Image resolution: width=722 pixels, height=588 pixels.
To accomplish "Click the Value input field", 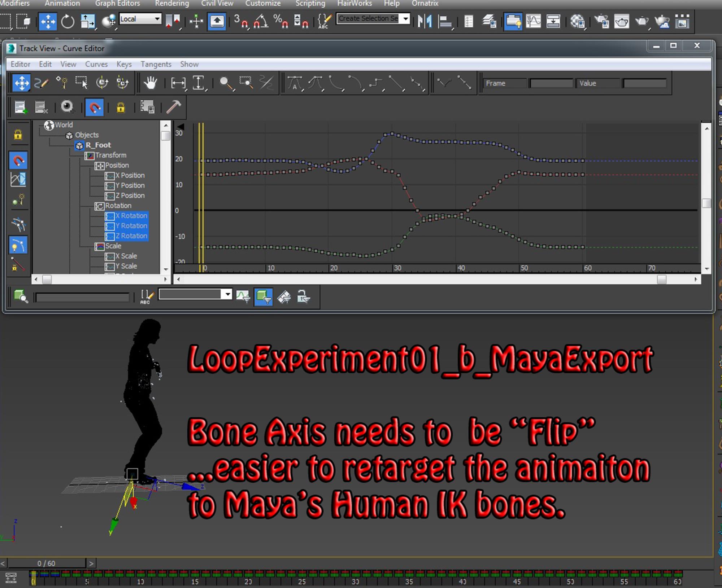I will [x=645, y=83].
